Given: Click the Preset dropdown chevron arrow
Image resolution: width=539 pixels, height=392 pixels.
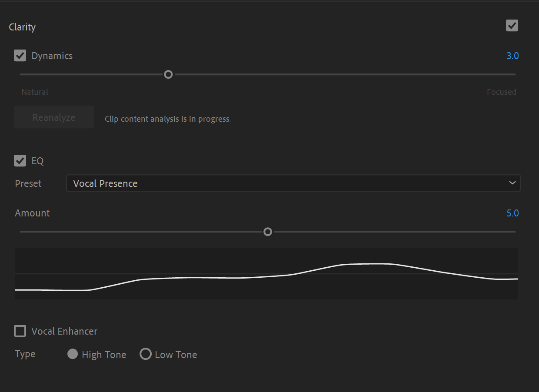Looking at the screenshot, I should [512, 183].
